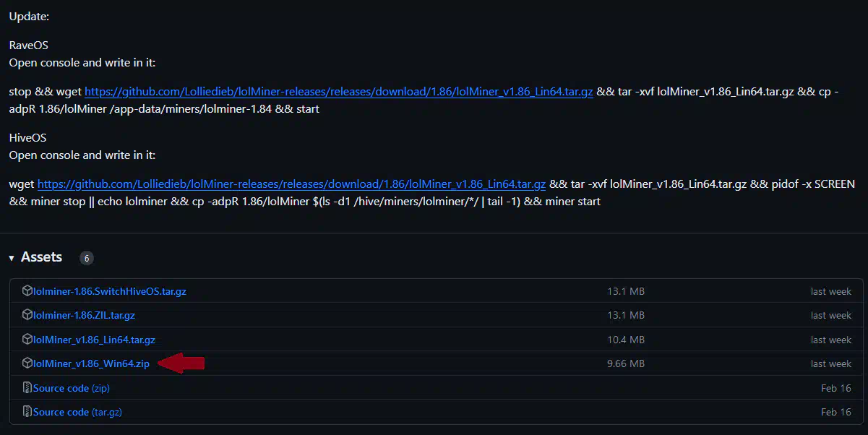Open the GitHub link in HiveOS command
This screenshot has width=868, height=435.
tap(292, 184)
